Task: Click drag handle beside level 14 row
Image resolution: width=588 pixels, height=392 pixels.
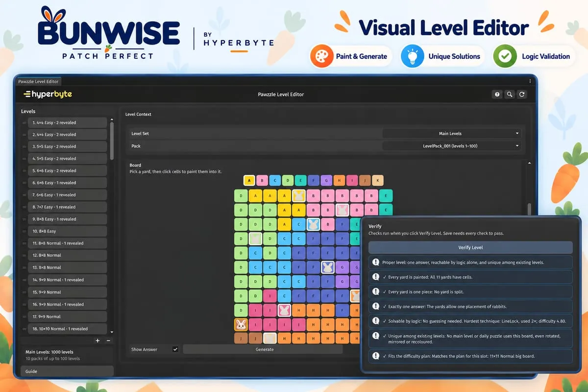Action: click(x=24, y=280)
